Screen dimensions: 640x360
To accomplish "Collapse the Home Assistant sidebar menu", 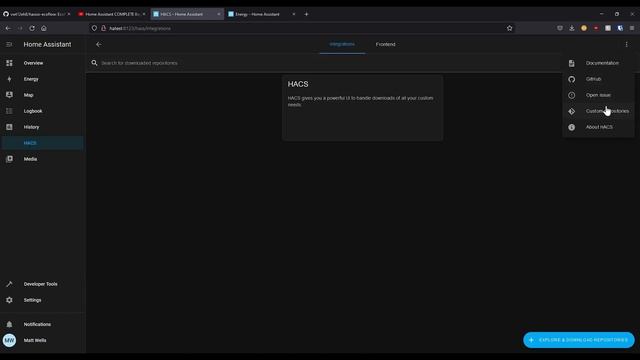I will pyautogui.click(x=9, y=44).
